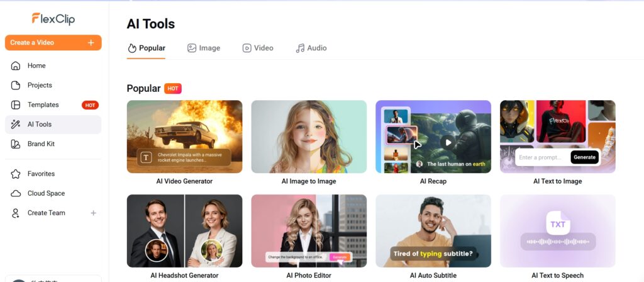The width and height of the screenshot is (644, 282).
Task: Click the prompt field in AI Text to Image
Action: pyautogui.click(x=542, y=157)
